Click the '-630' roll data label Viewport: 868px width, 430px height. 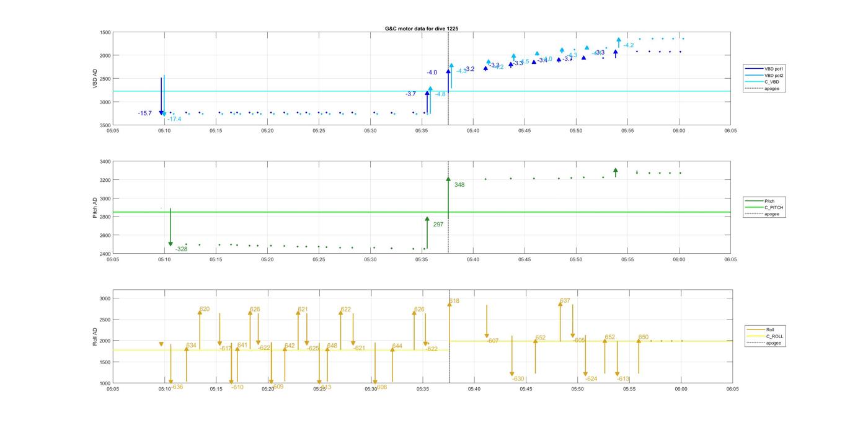518,379
